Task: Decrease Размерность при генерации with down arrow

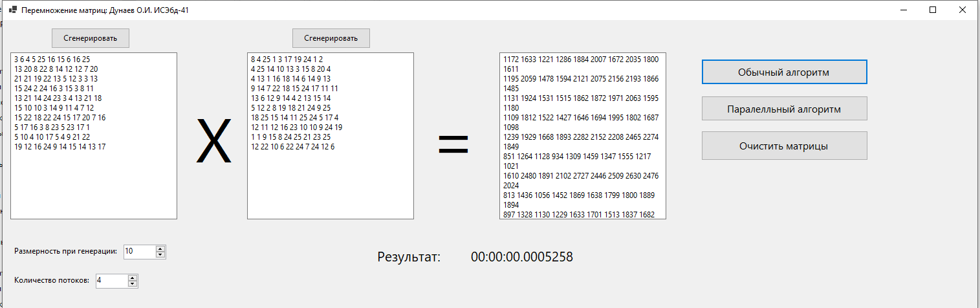Action: tap(160, 255)
